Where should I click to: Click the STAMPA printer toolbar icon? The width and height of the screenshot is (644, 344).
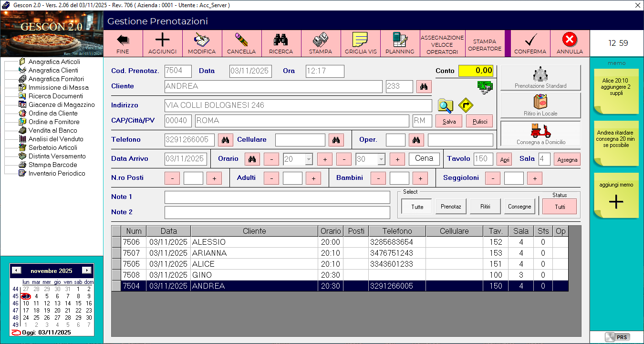pyautogui.click(x=321, y=43)
